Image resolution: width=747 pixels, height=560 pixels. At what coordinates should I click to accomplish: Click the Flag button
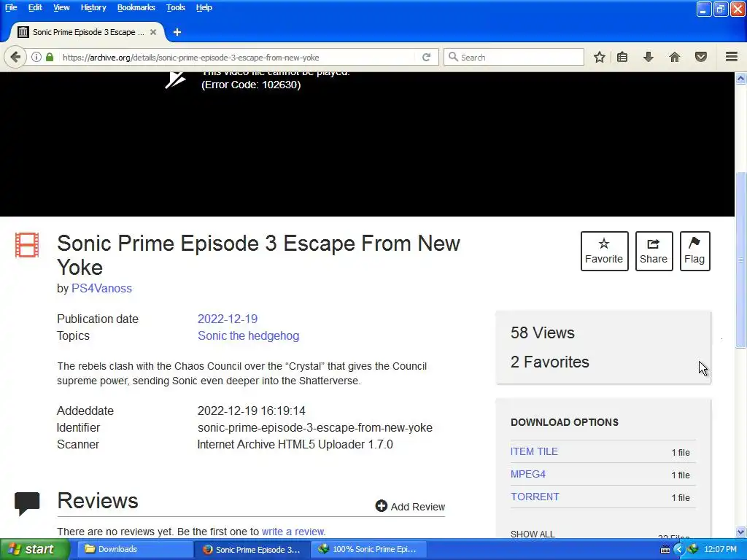694,251
